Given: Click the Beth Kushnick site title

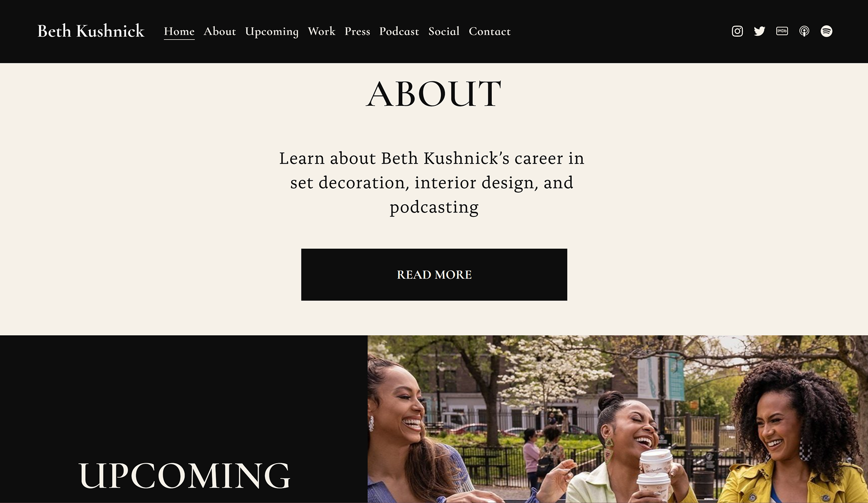Looking at the screenshot, I should [91, 31].
